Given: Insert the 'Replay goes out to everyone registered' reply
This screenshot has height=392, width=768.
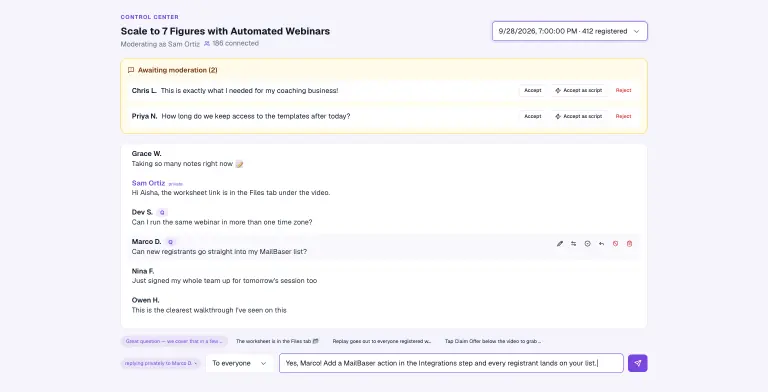Looking at the screenshot, I should pyautogui.click(x=382, y=341).
